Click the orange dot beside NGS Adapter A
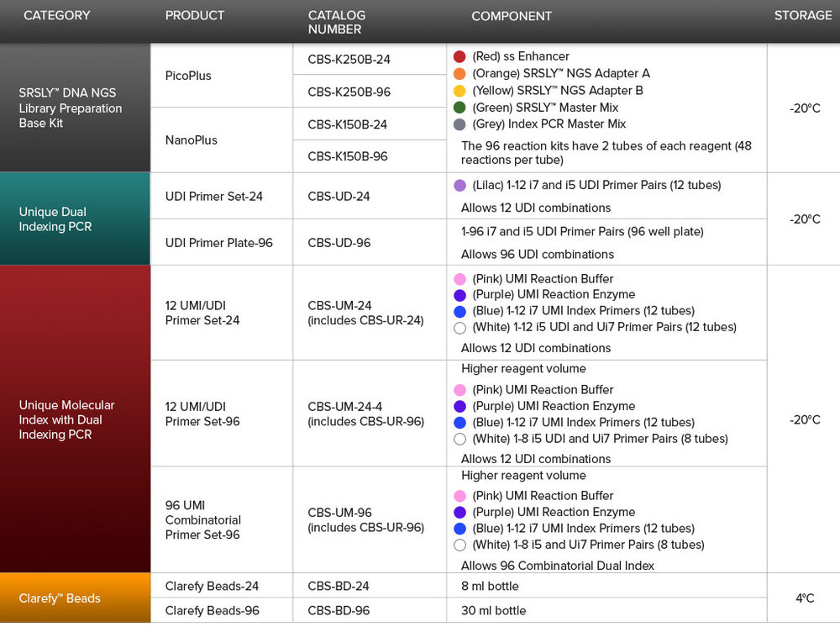Screen dimensions: 840x627 [459, 73]
